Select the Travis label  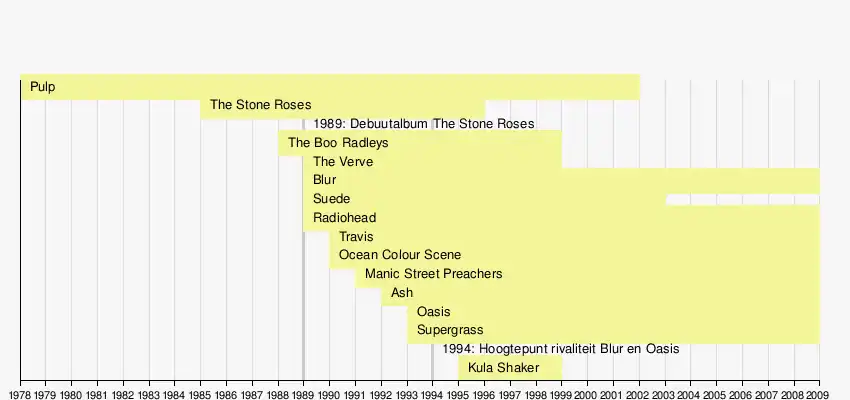pos(356,237)
